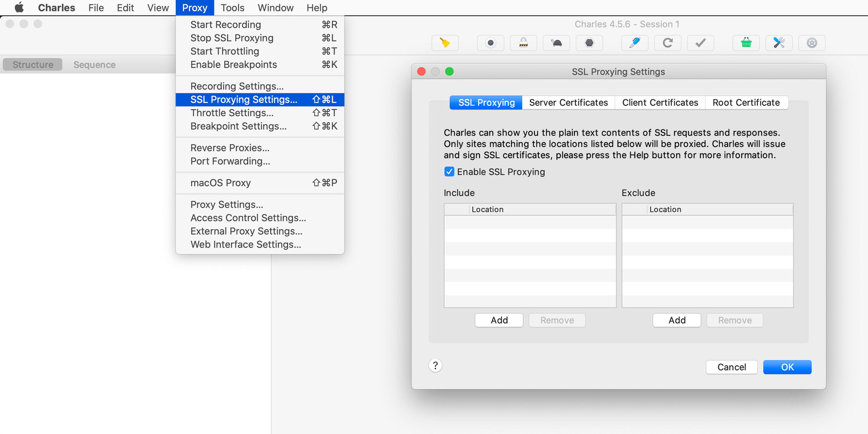868x434 pixels.
Task: Open External Proxy Settings... menu item
Action: pyautogui.click(x=260, y=231)
